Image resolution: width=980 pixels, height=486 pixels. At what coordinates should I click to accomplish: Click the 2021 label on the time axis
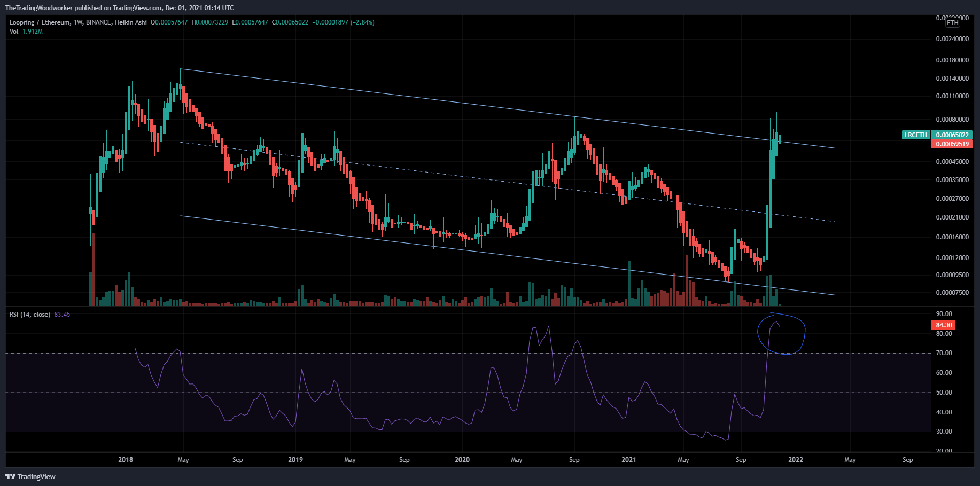click(x=629, y=460)
